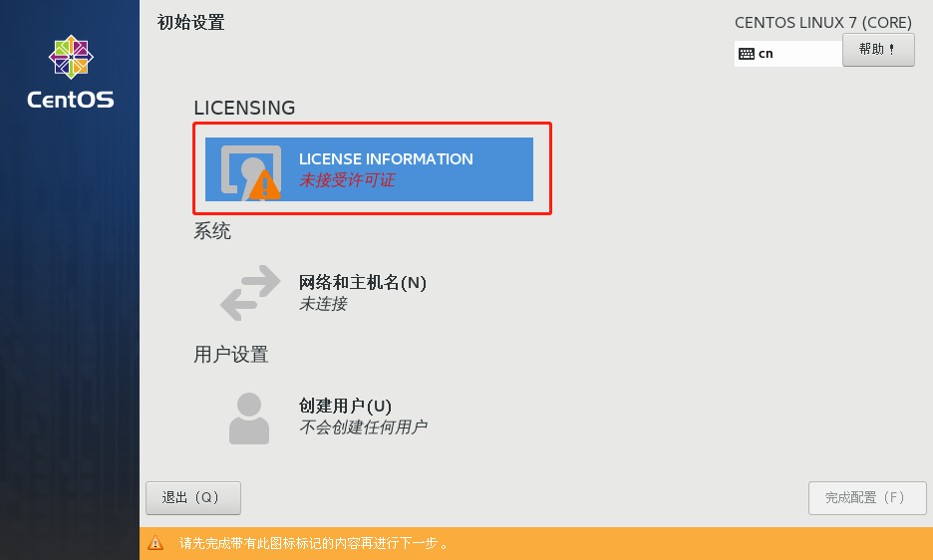Click the user silhouette icon
The image size is (933, 560).
coord(249,419)
